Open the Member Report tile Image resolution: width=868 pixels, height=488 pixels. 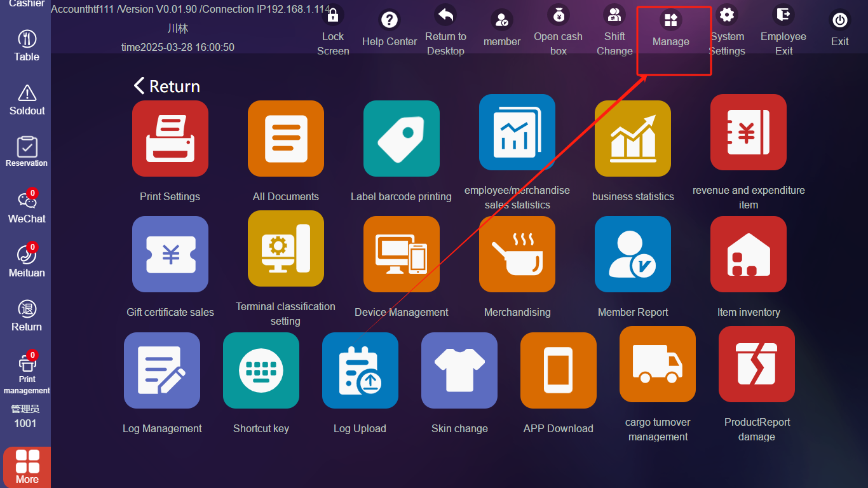pos(632,254)
